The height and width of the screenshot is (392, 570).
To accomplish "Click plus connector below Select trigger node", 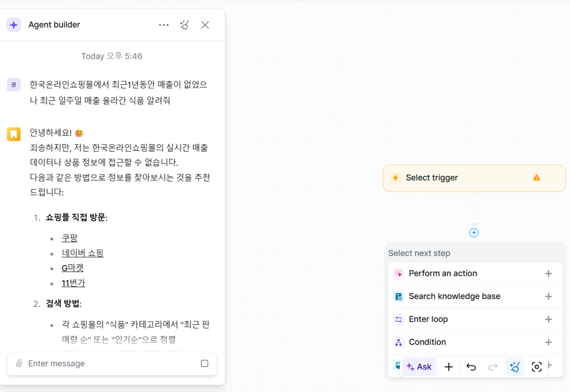I will tap(474, 232).
